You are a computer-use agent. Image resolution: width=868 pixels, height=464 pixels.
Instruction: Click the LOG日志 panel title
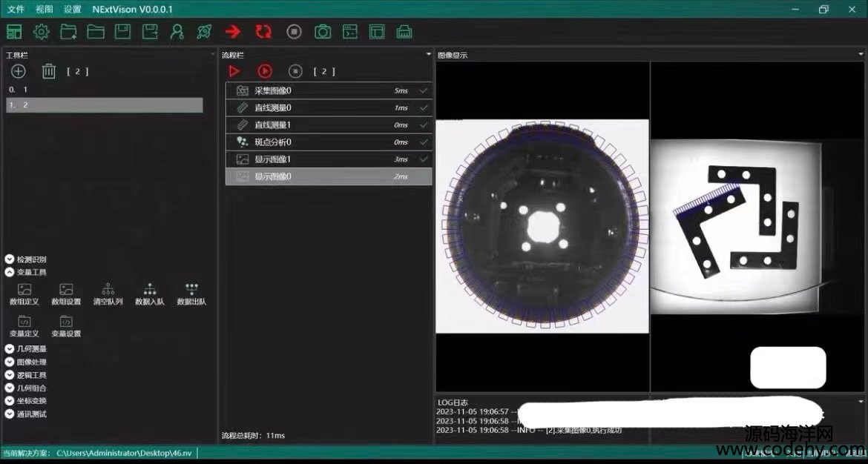453,402
